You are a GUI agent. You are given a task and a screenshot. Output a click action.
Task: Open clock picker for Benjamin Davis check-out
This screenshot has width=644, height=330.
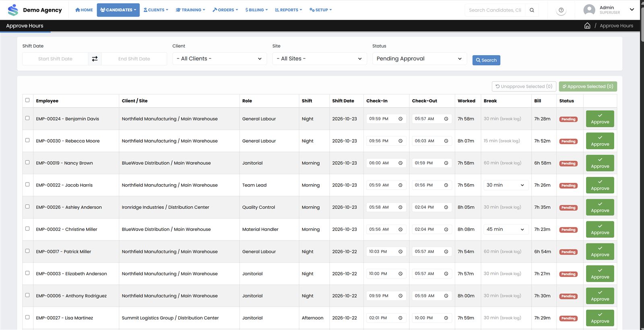(446, 119)
